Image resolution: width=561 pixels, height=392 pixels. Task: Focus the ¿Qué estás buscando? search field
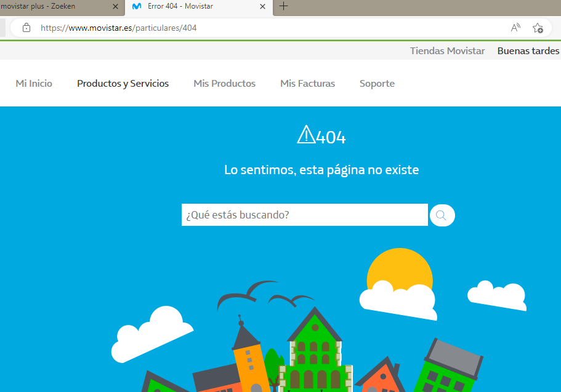click(304, 215)
